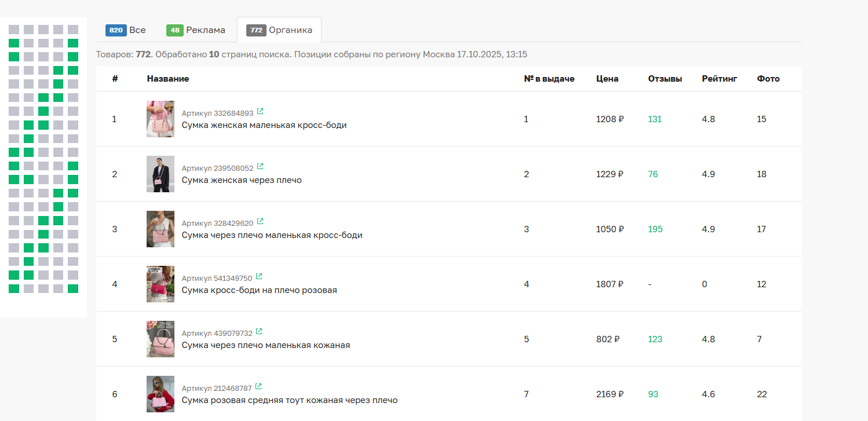Click thumbnail of Сумка женская маленькая кросс-боди
This screenshot has width=868, height=421.
161,119
